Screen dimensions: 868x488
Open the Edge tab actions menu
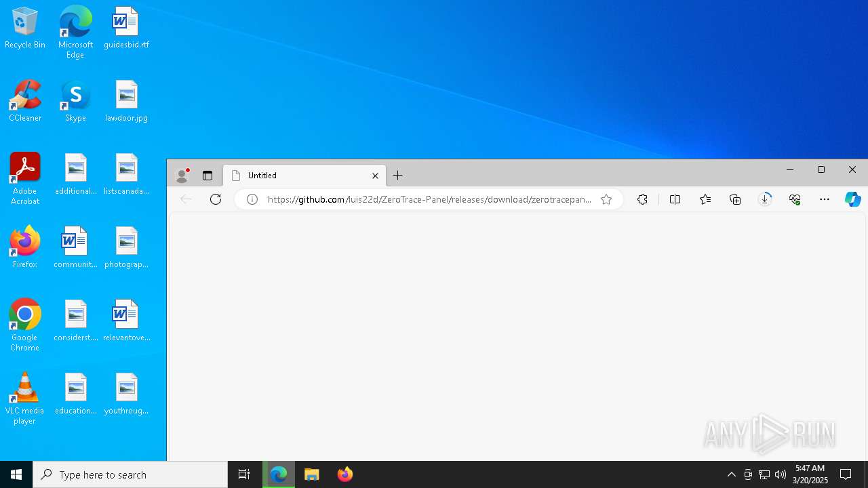coord(208,176)
